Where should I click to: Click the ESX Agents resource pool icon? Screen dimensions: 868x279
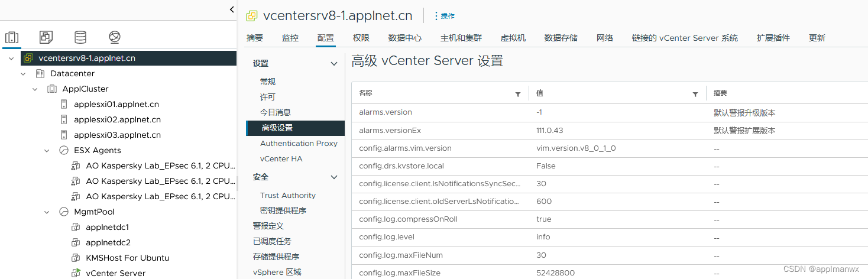64,151
